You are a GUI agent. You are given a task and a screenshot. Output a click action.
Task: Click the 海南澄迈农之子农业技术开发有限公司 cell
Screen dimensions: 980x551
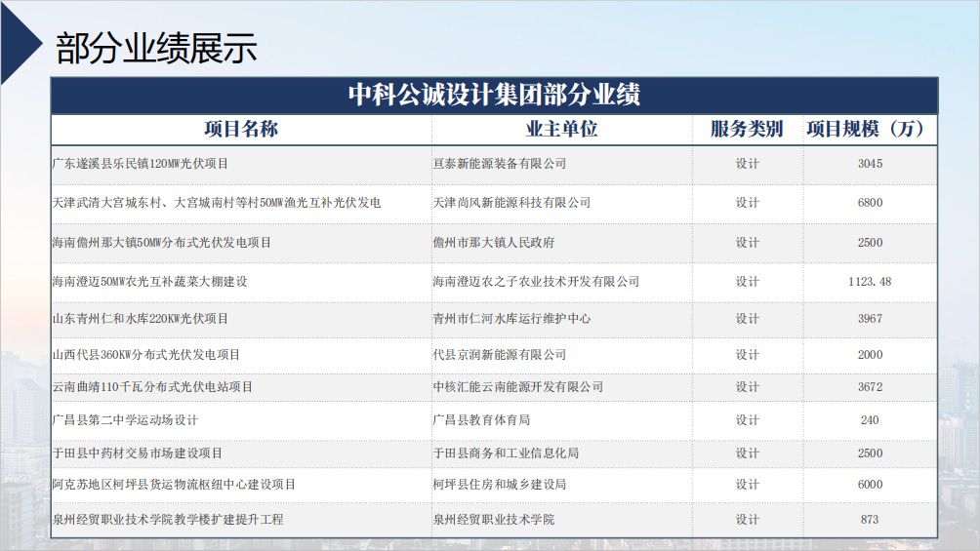[x=536, y=282]
